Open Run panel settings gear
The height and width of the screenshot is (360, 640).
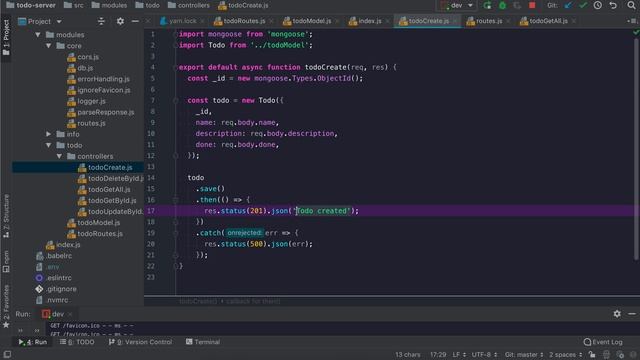pyautogui.click(x=617, y=313)
